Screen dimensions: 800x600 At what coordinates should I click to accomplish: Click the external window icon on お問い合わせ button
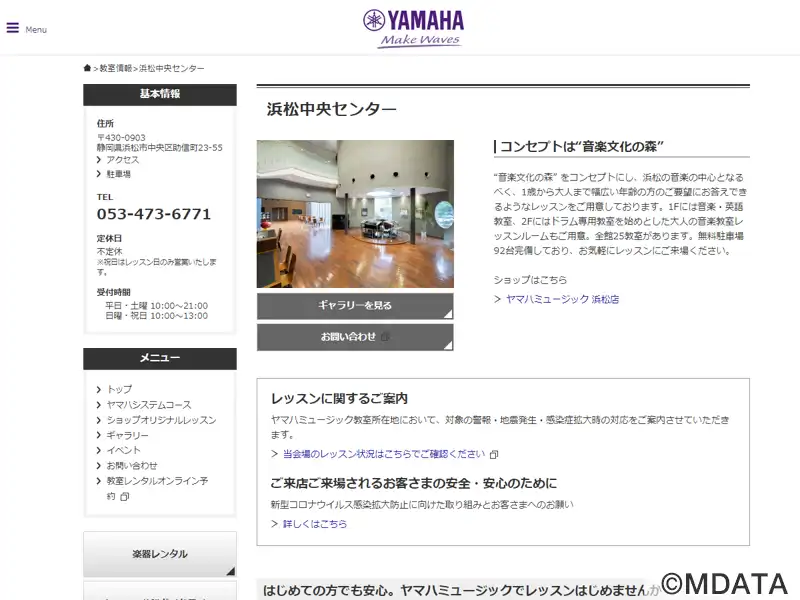(x=385, y=337)
